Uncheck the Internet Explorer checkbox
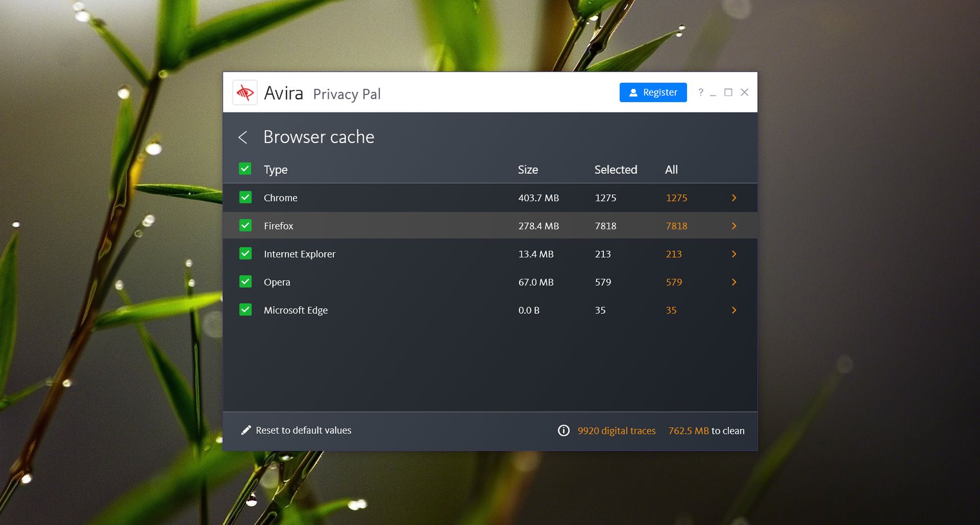 (x=245, y=254)
